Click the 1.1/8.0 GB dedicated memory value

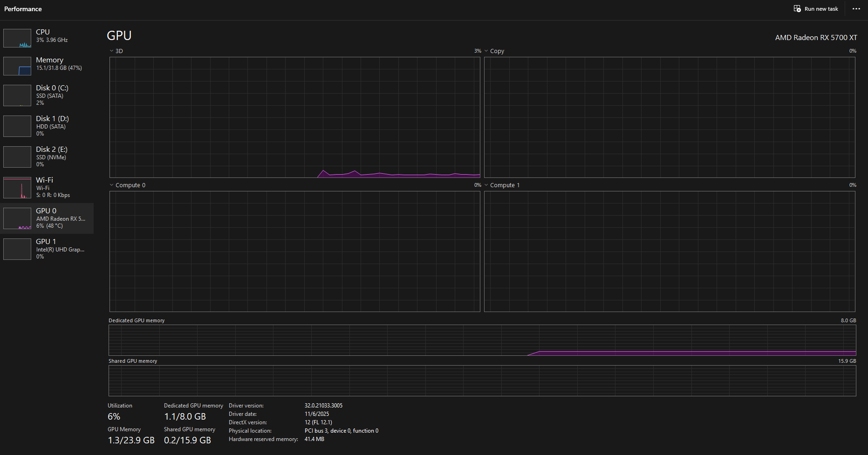pos(185,416)
